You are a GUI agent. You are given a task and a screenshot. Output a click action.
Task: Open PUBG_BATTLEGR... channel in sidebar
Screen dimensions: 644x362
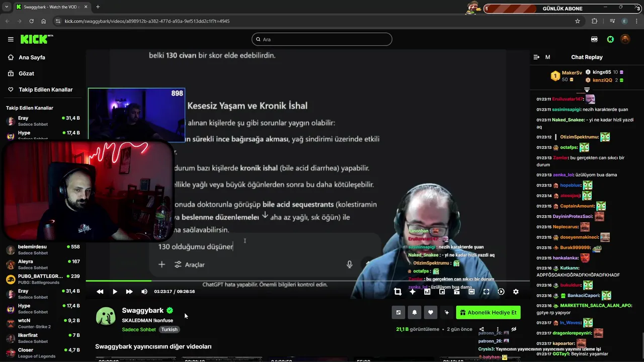43,279
